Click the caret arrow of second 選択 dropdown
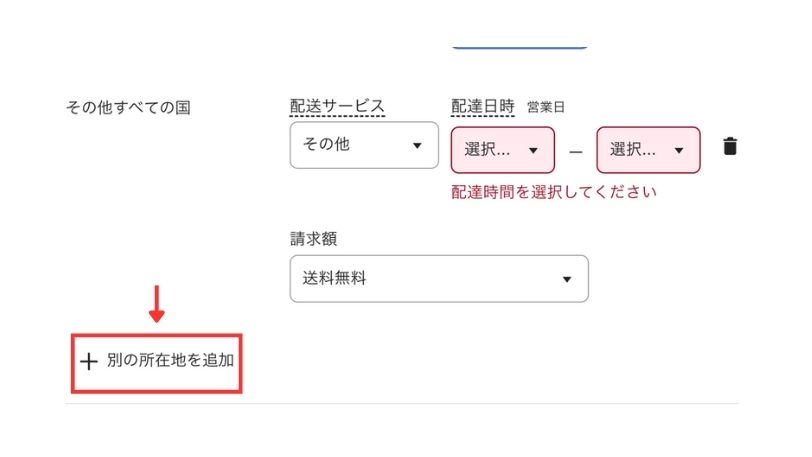The width and height of the screenshot is (812, 457). pos(680,151)
